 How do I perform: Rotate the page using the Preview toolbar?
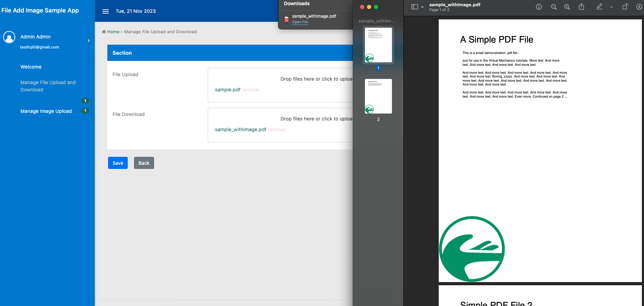tap(625, 7)
